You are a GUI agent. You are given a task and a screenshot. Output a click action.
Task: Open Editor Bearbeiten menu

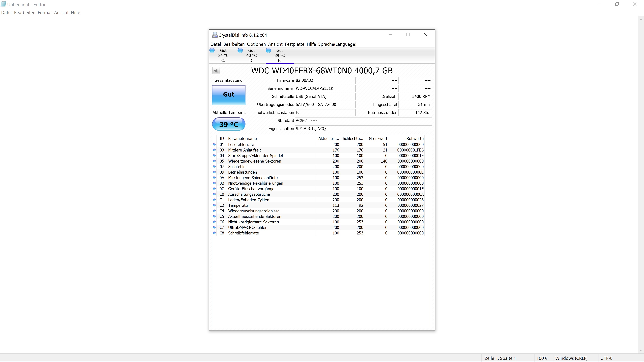pyautogui.click(x=25, y=13)
